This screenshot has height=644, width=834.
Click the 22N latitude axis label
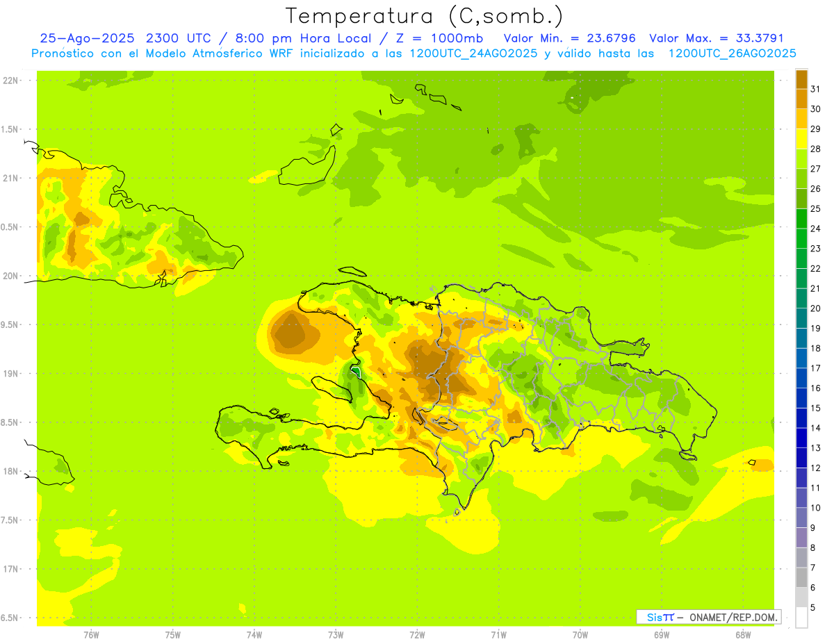click(x=10, y=80)
